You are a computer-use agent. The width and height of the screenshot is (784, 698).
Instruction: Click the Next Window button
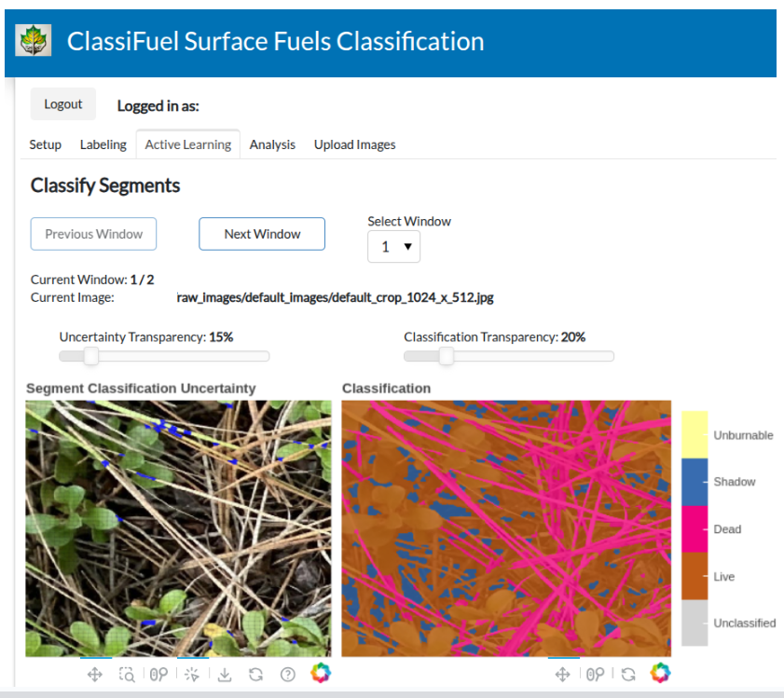click(261, 234)
